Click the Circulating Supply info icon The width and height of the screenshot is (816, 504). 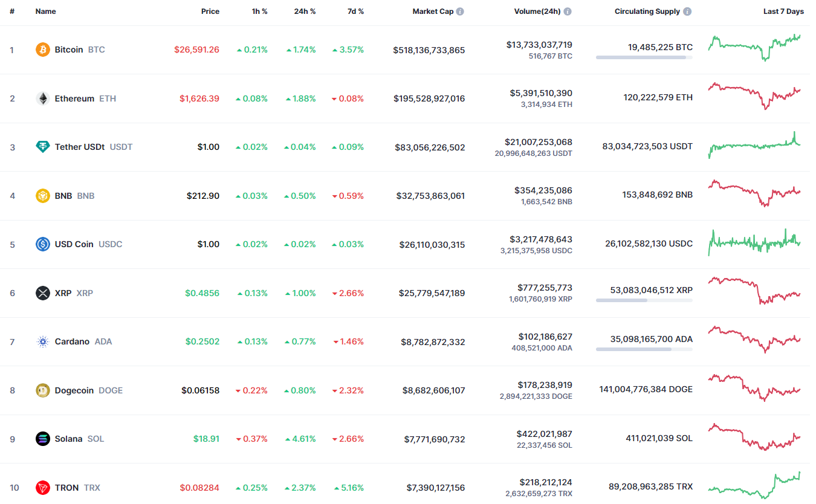coord(688,11)
